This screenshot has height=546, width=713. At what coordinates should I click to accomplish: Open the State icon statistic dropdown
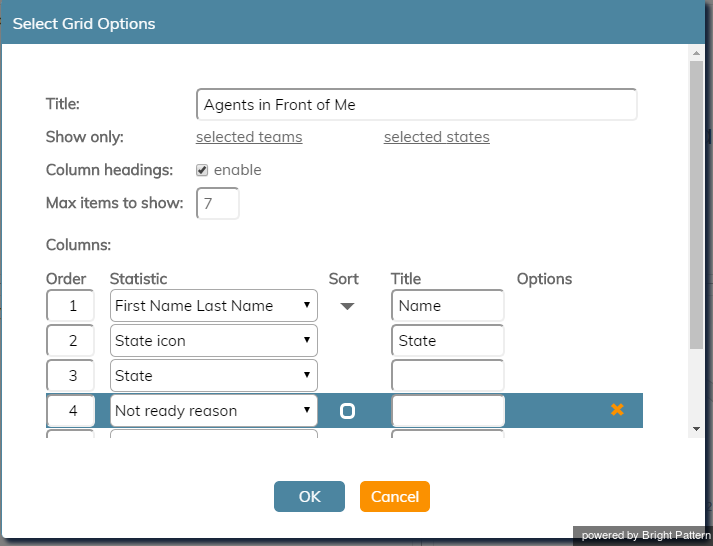214,341
